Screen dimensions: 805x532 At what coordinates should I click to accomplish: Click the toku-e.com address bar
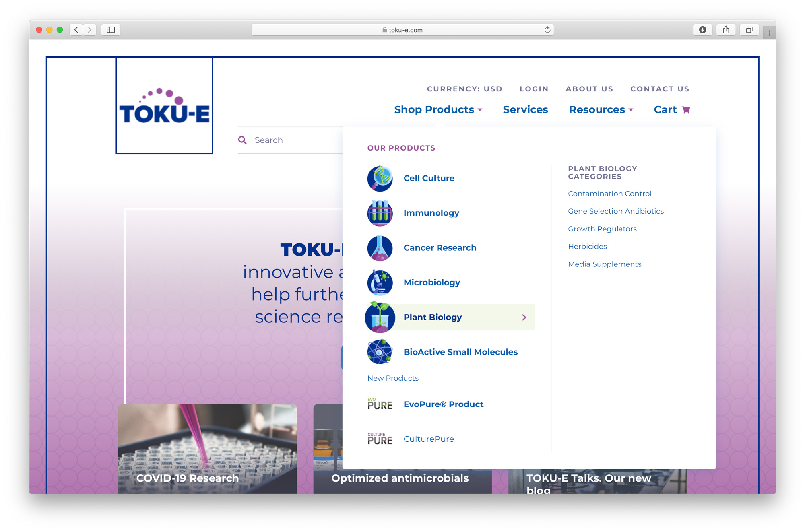click(x=402, y=30)
